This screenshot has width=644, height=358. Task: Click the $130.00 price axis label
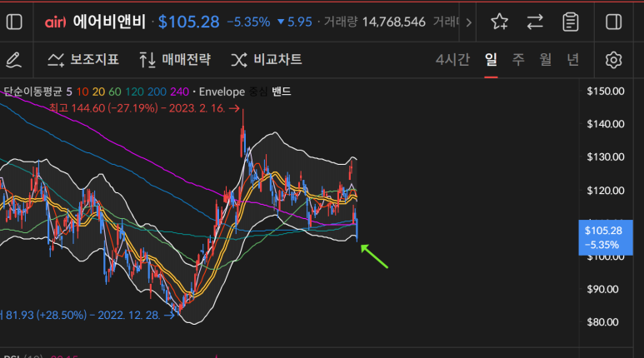tap(606, 157)
